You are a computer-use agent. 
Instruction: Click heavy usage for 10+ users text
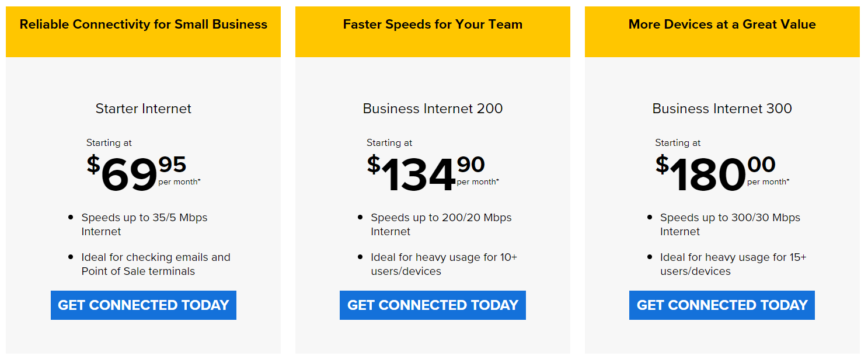[x=444, y=264]
